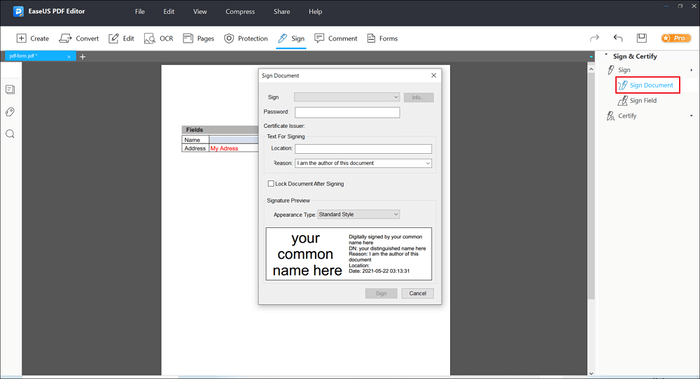This screenshot has width=700, height=379.
Task: Open the Comment tool
Action: click(x=336, y=38)
